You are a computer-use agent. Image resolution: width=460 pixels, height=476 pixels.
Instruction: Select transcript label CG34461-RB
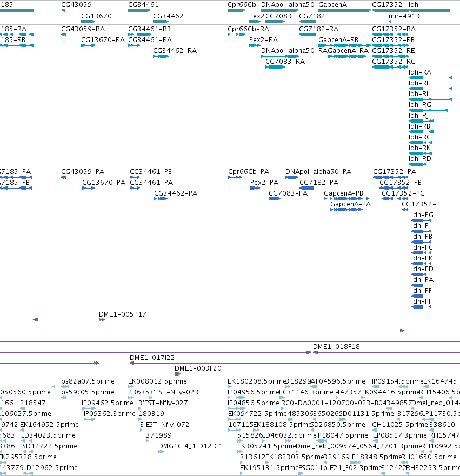149,29
